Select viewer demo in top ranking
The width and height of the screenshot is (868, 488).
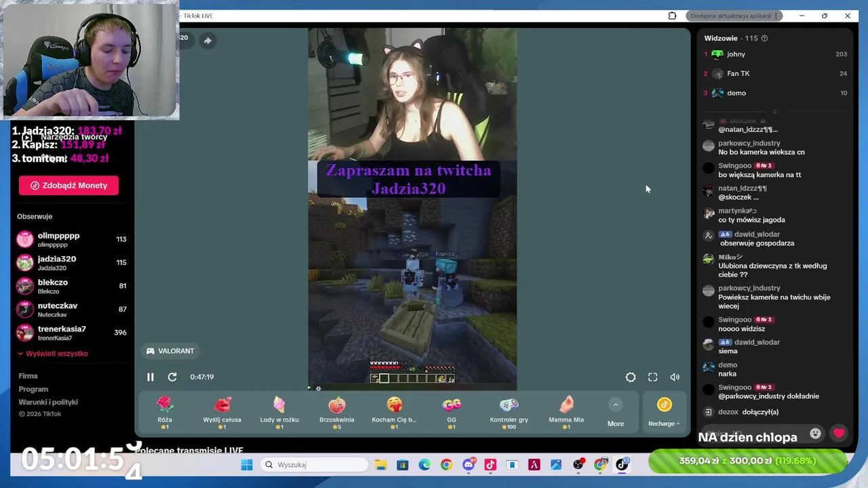(775, 93)
